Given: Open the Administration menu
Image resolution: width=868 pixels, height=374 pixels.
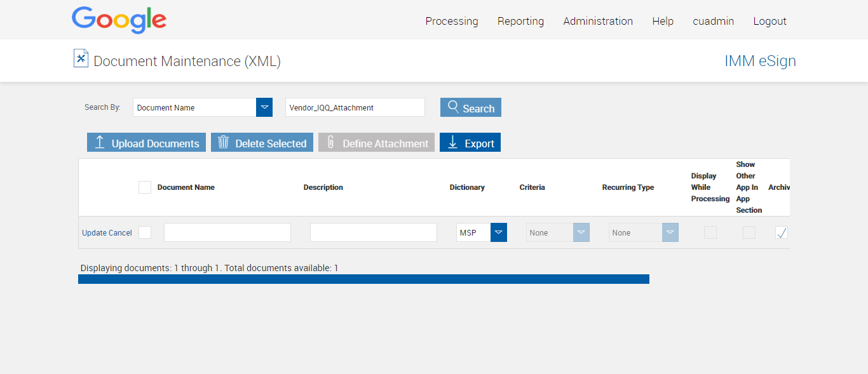Looking at the screenshot, I should pyautogui.click(x=598, y=21).
